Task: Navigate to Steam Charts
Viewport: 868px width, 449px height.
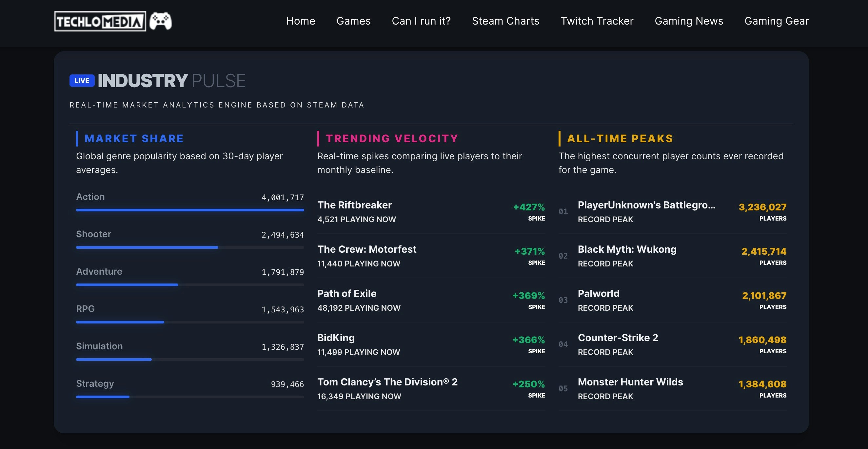Action: point(505,21)
